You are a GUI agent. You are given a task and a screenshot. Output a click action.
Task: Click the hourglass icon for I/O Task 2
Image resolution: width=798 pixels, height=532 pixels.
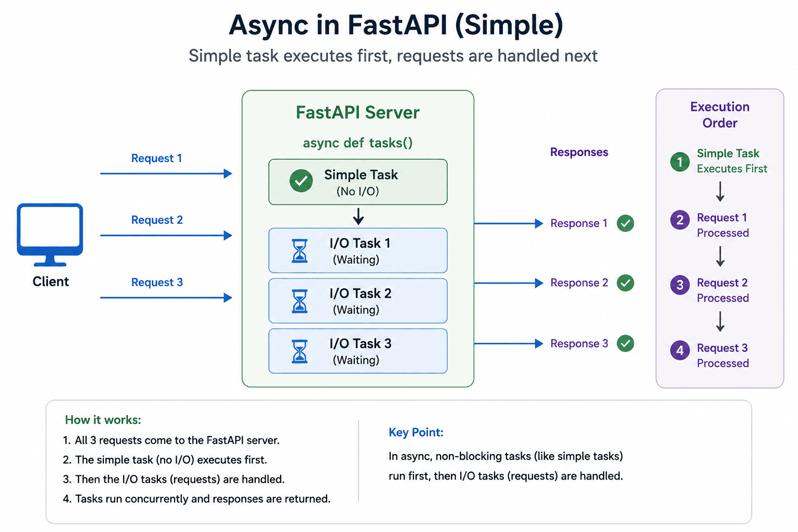tap(300, 301)
